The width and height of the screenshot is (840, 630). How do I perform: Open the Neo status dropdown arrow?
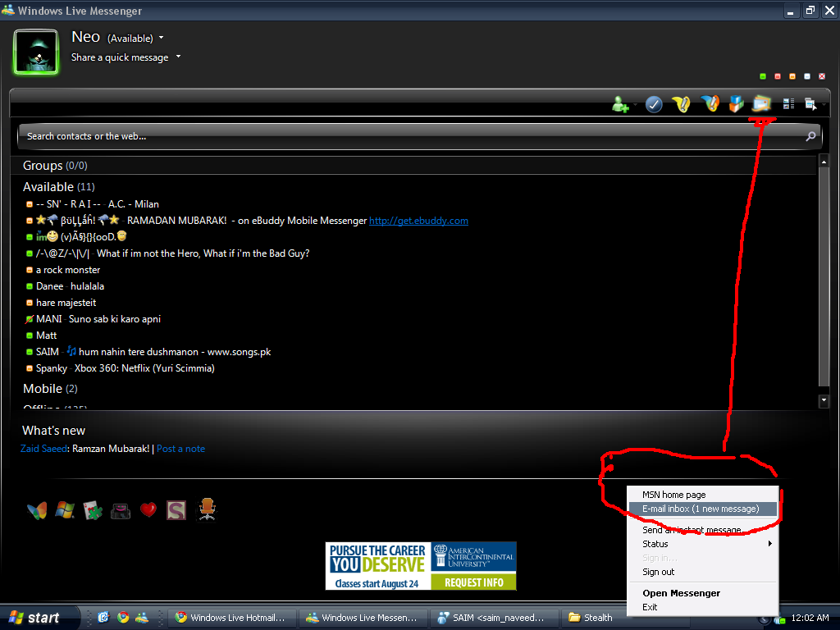[162, 38]
